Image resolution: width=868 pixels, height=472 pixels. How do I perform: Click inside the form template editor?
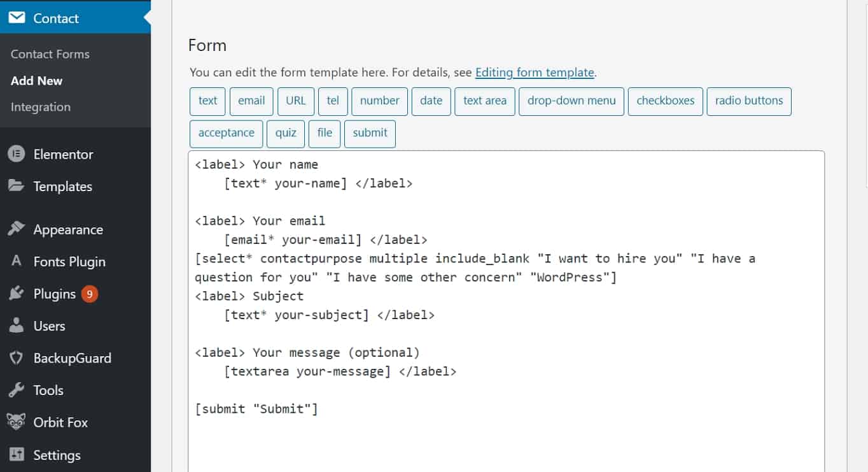click(x=507, y=311)
